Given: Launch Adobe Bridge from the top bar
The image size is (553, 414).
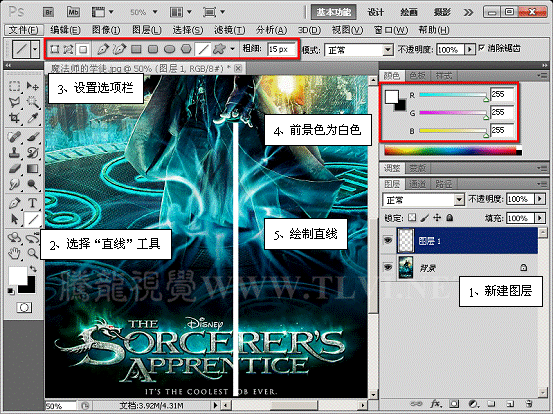Looking at the screenshot, I should 48,12.
